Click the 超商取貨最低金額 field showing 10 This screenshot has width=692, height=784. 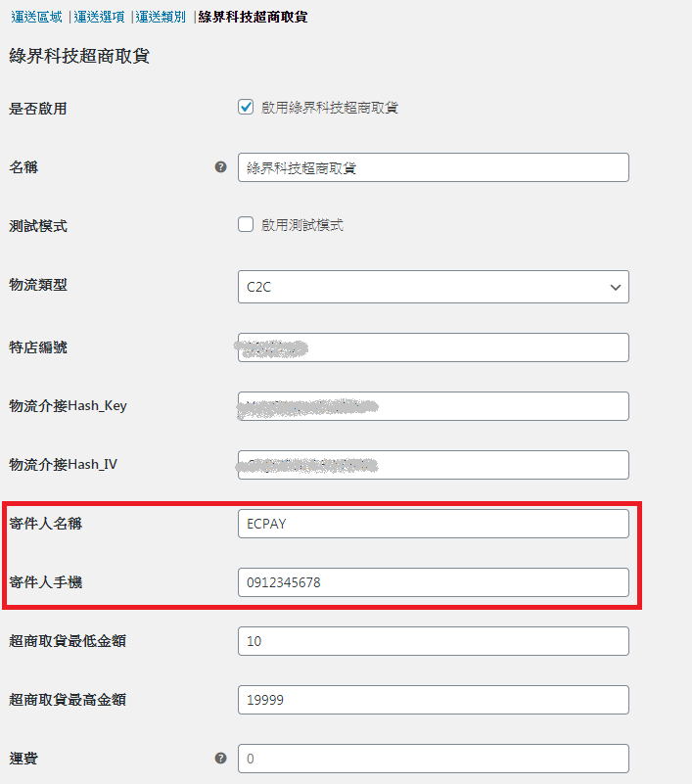pyautogui.click(x=433, y=641)
